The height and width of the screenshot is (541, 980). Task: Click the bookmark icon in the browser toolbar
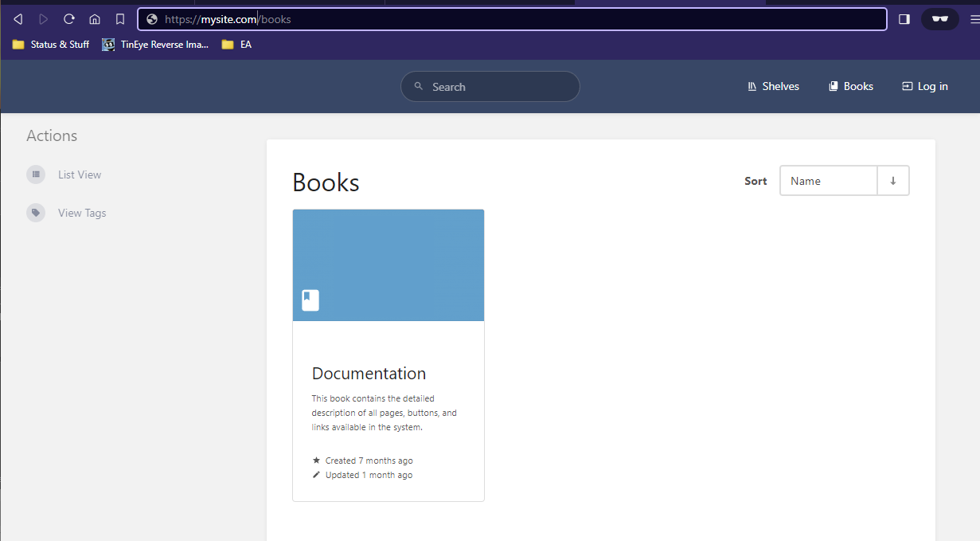119,18
